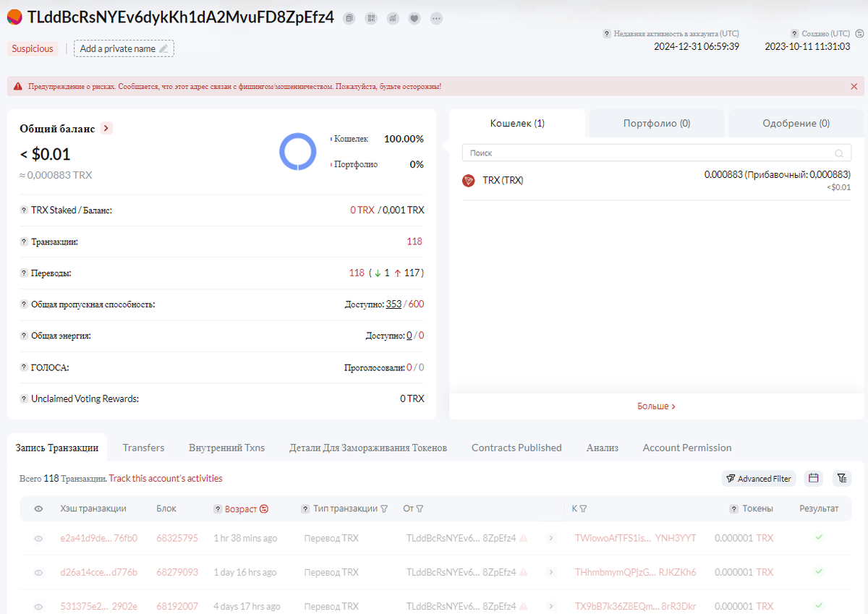This screenshot has height=614, width=868.
Task: Open the analytics chart icon beside the address
Action: click(x=393, y=19)
